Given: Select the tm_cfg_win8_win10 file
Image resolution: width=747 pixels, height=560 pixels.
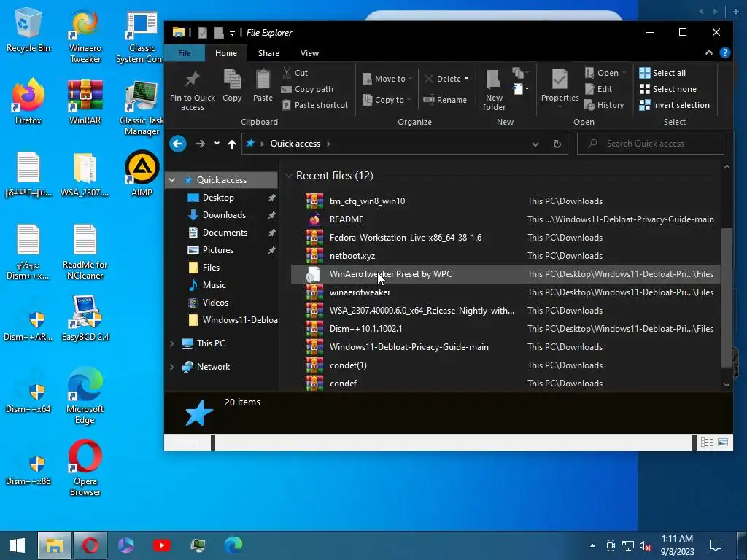Looking at the screenshot, I should [506, 201].
